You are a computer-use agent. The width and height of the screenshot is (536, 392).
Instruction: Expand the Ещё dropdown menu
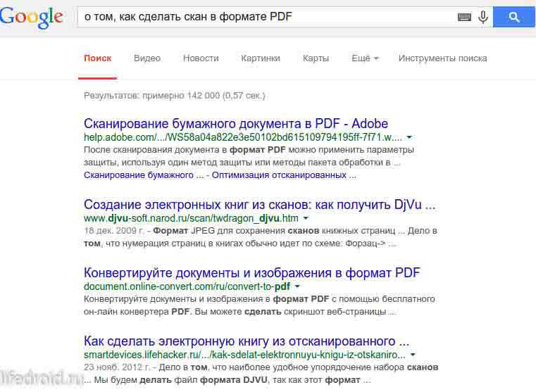[365, 58]
